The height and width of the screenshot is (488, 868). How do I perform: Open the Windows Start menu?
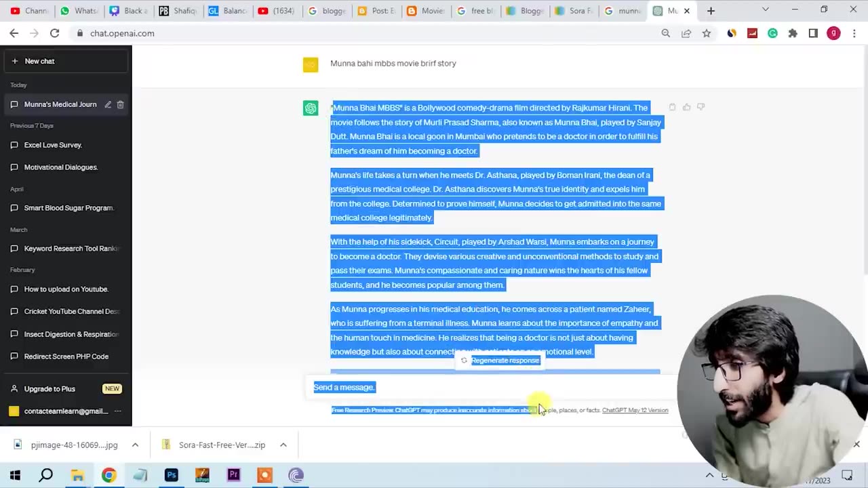click(15, 475)
